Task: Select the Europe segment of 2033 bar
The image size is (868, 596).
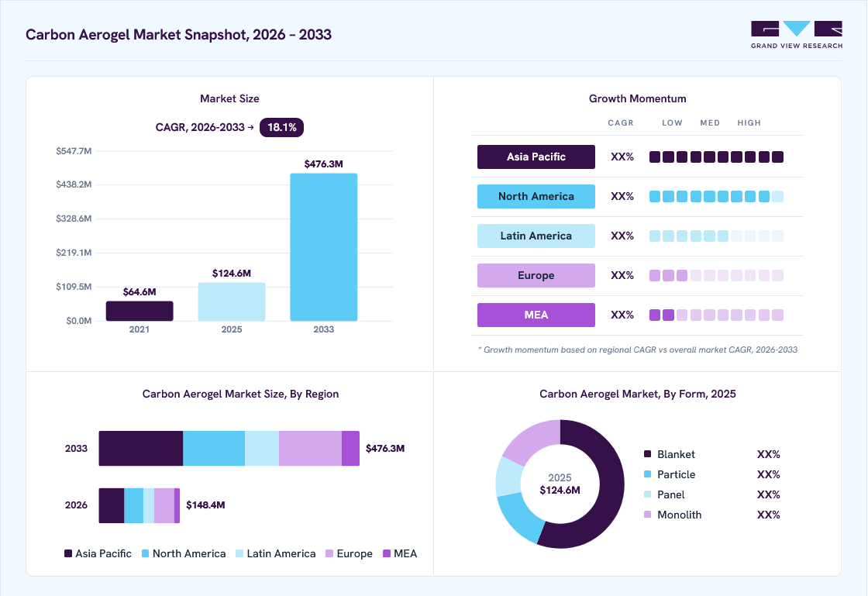Action: click(x=310, y=448)
